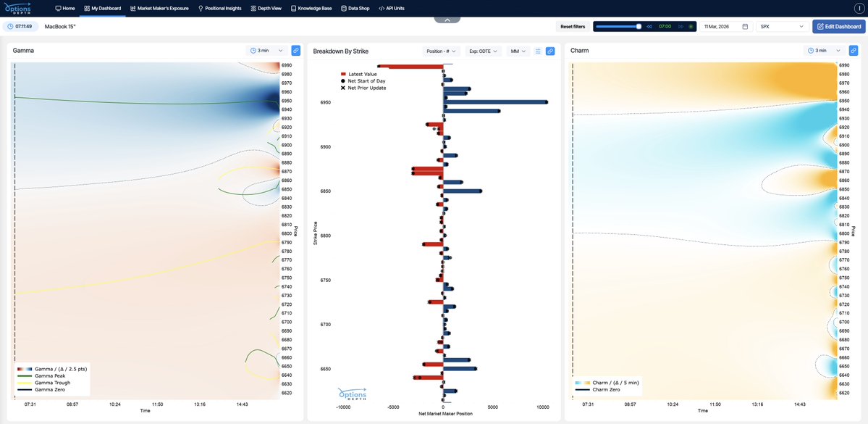Click the list view icon beside MM dropdown
Screen dimensions: 868x424
click(538, 51)
